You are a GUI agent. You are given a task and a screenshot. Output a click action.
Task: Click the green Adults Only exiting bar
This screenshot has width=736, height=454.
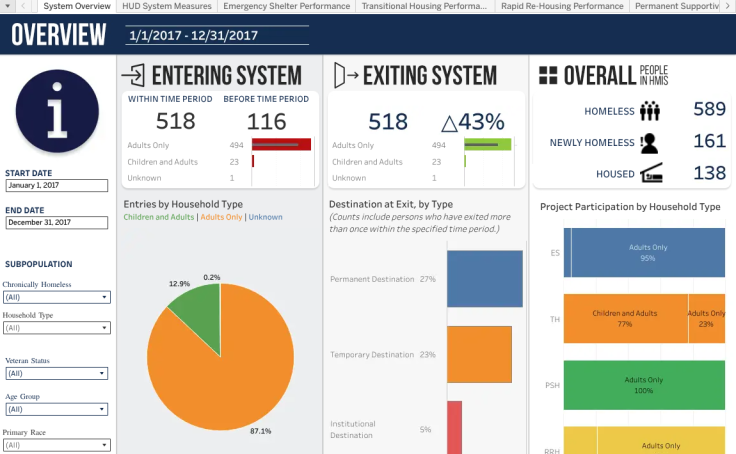tap(488, 145)
